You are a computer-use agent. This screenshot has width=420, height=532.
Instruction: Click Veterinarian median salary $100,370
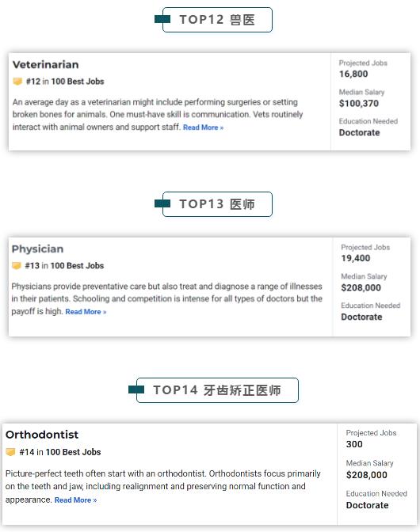tap(359, 104)
